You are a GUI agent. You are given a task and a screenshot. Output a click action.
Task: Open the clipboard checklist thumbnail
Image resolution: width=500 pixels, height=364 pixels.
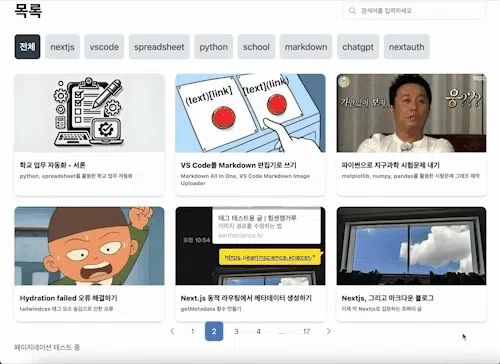89,113
